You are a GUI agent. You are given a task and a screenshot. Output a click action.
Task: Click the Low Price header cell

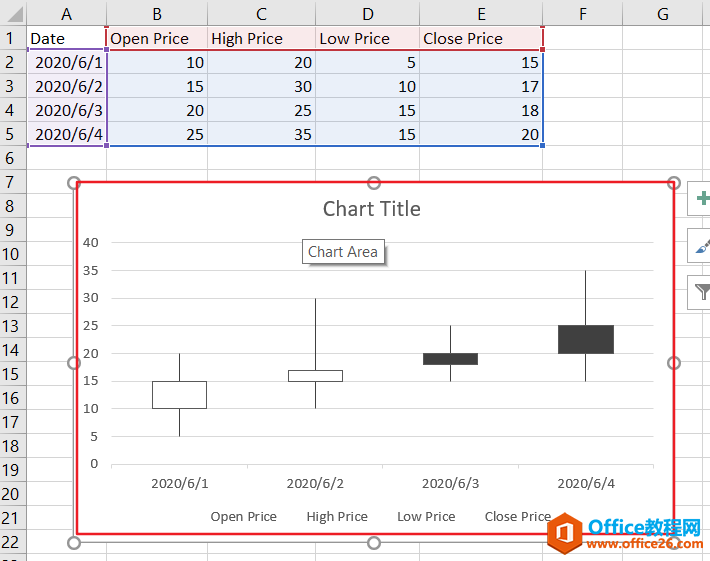[x=368, y=38]
